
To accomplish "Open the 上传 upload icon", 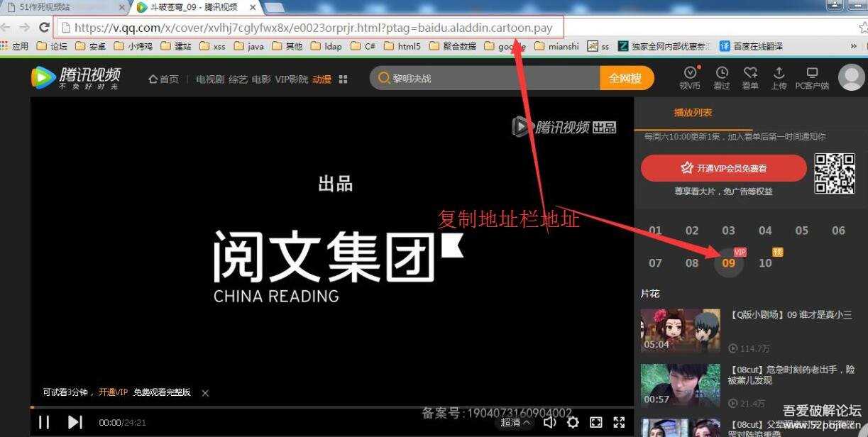I will point(779,78).
